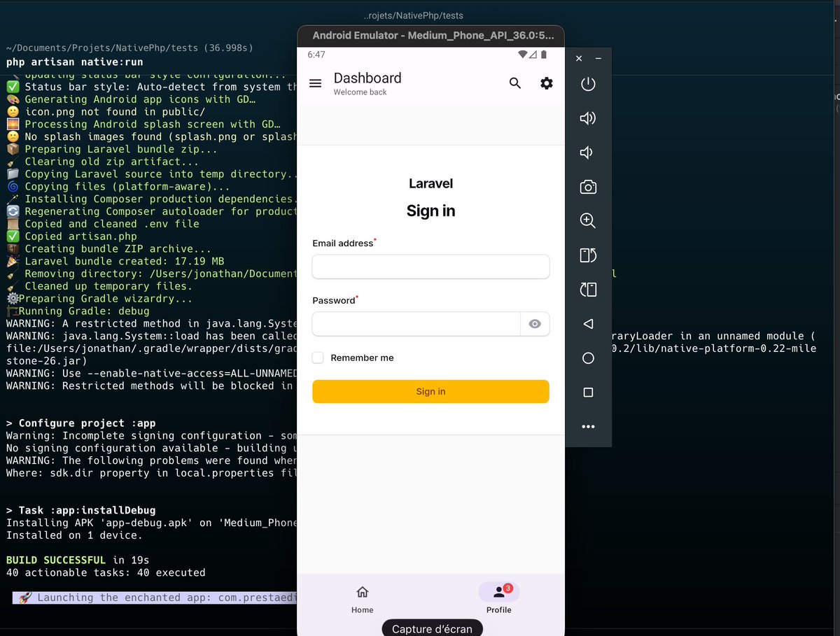
Task: Raise volume with emulator volume up icon
Action: 588,118
